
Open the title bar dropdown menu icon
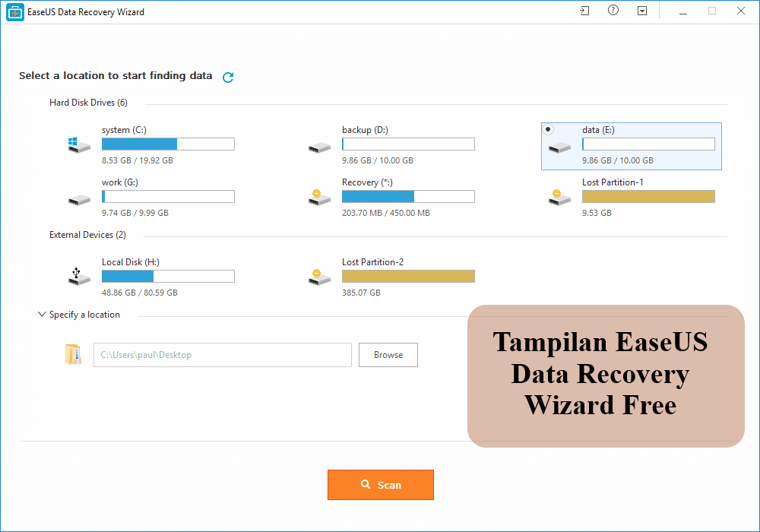click(x=642, y=11)
